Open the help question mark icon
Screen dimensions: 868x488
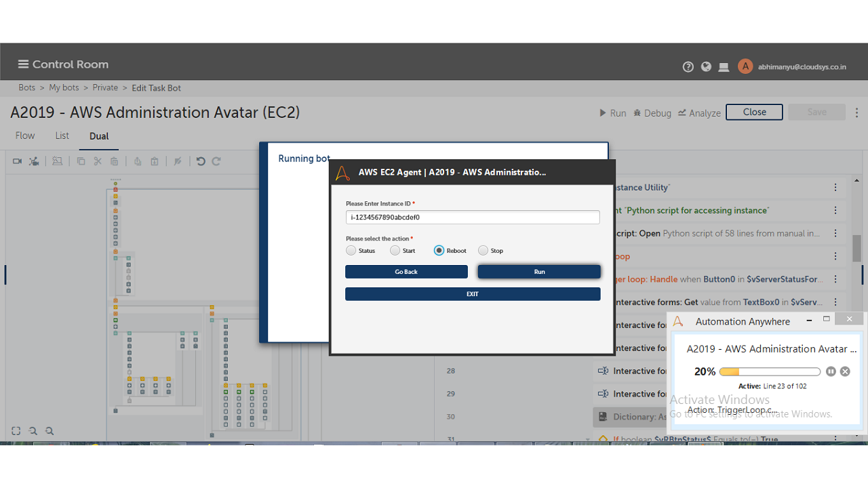pos(688,66)
